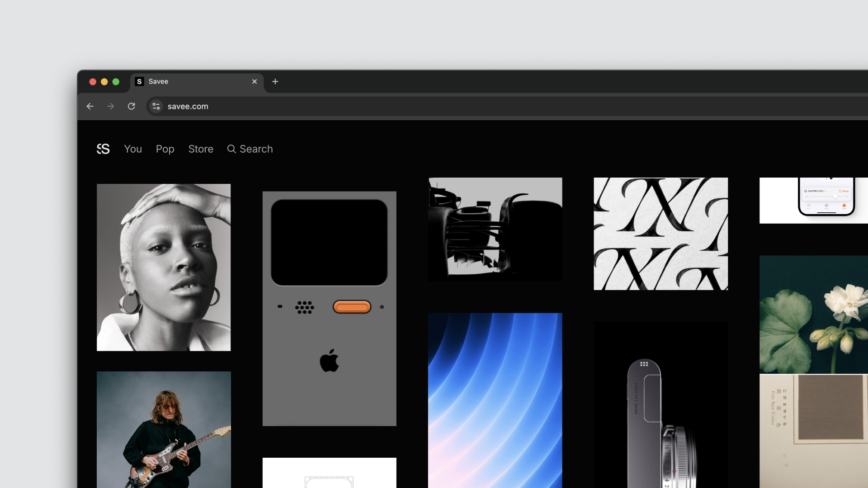Go to the Pop feed
Viewport: 868px width, 488px height.
click(x=165, y=149)
